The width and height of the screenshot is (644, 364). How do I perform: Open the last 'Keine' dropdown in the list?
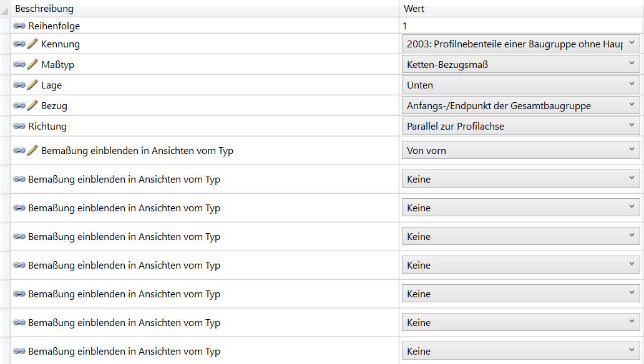(520, 352)
